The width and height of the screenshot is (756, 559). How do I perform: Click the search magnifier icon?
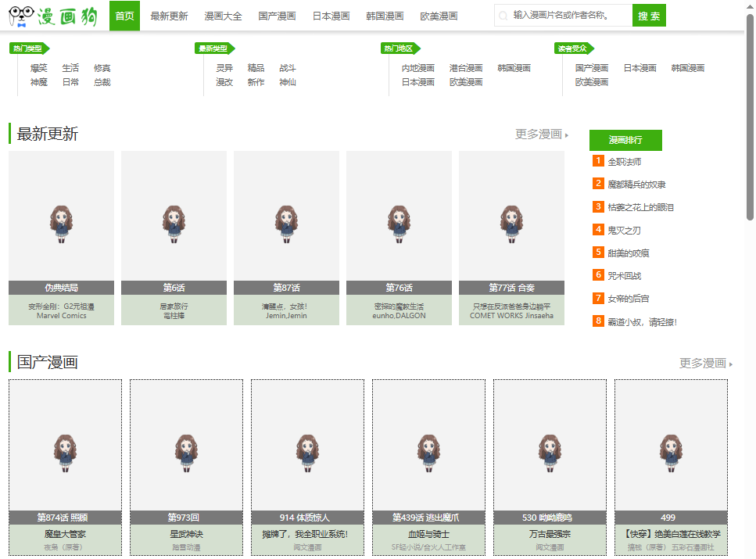pos(503,16)
